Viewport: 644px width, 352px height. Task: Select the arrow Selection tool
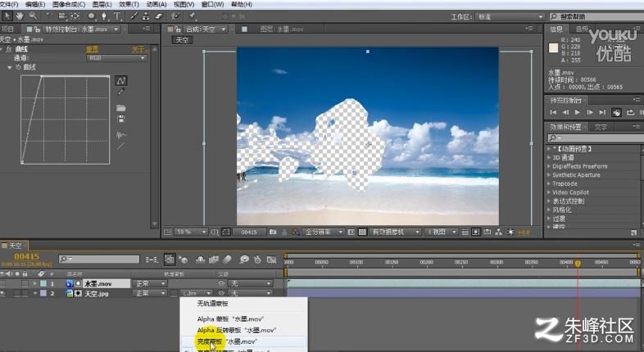pos(7,16)
